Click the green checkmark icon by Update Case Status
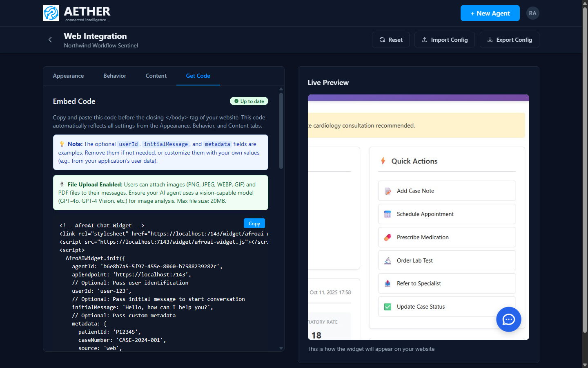 click(x=388, y=307)
